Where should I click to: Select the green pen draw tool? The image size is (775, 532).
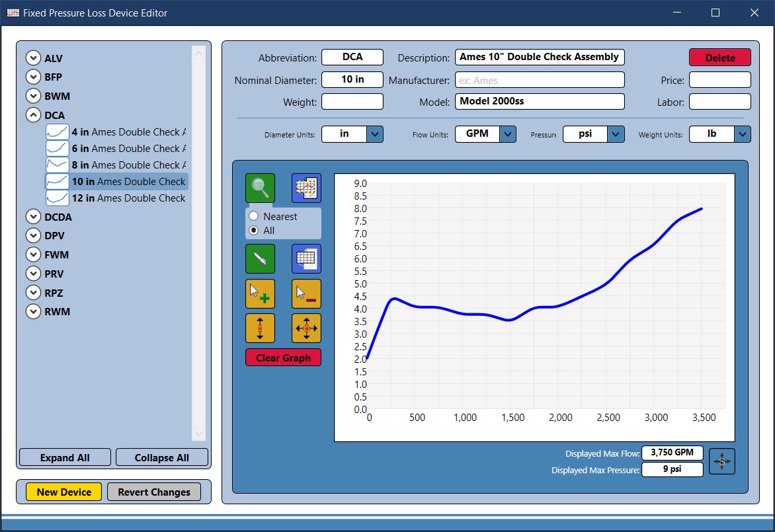pos(260,259)
